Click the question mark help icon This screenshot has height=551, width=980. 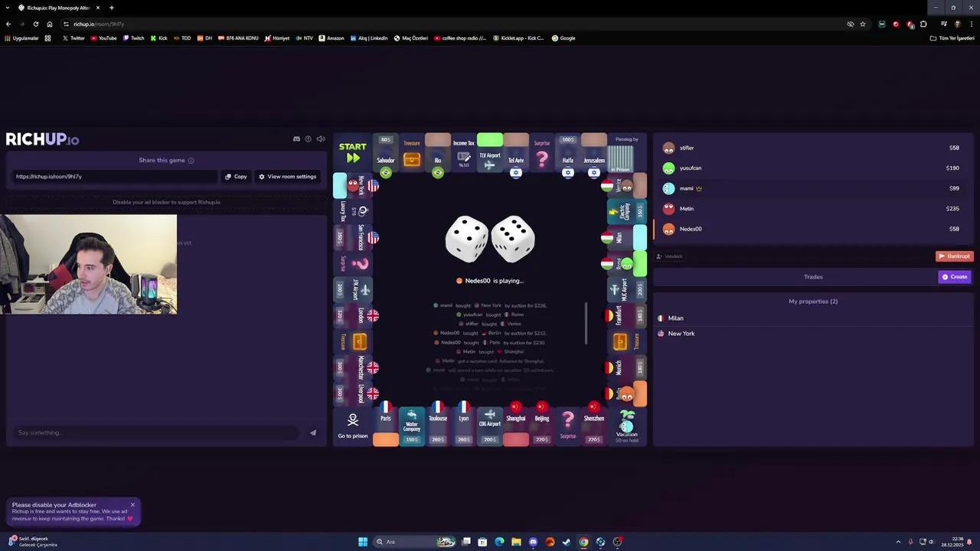309,139
